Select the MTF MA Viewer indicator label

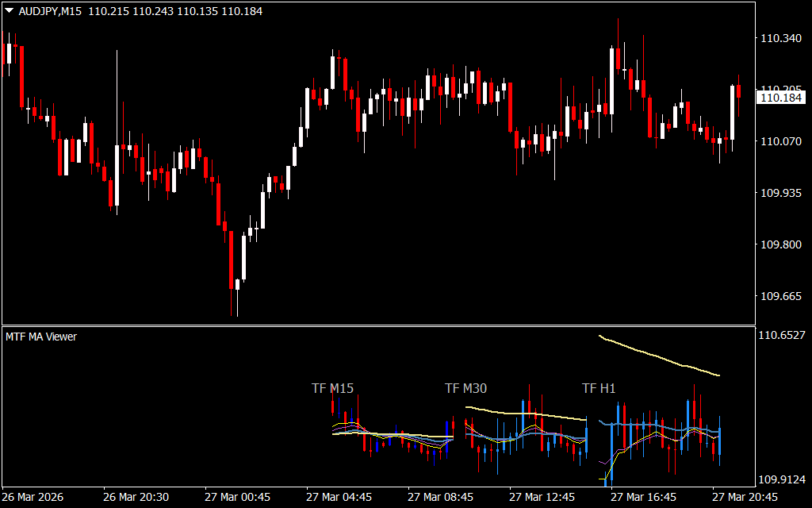(41, 337)
